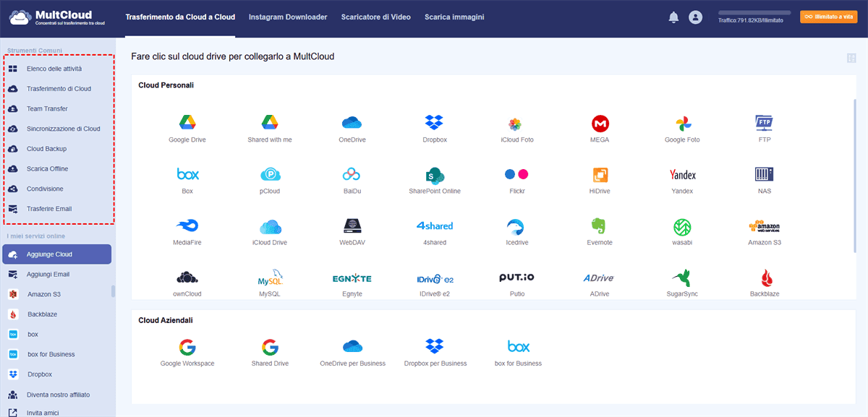Pick the pCloud icon
Image resolution: width=868 pixels, height=417 pixels.
coord(270,175)
